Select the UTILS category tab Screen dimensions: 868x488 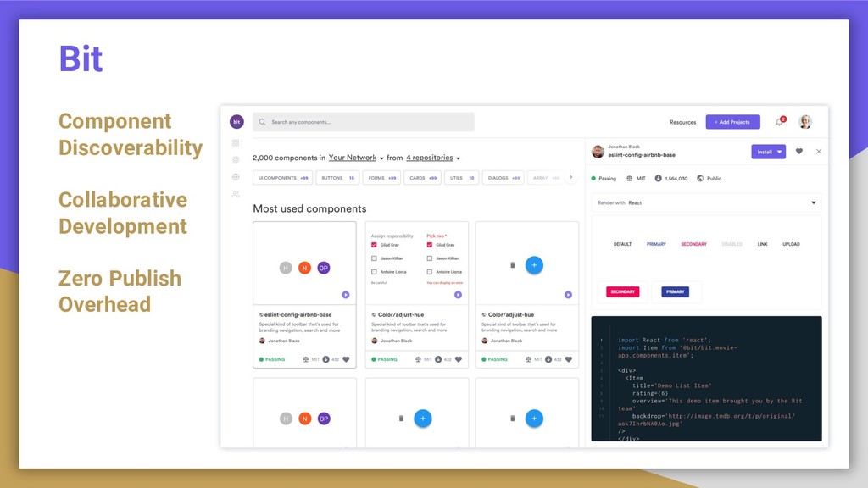point(462,178)
